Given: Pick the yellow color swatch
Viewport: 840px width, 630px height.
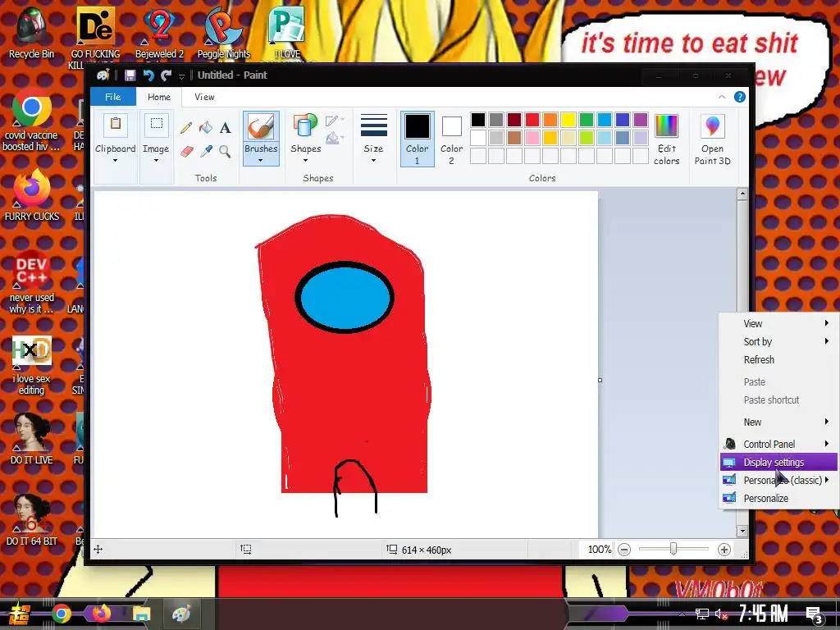Looking at the screenshot, I should [x=568, y=120].
